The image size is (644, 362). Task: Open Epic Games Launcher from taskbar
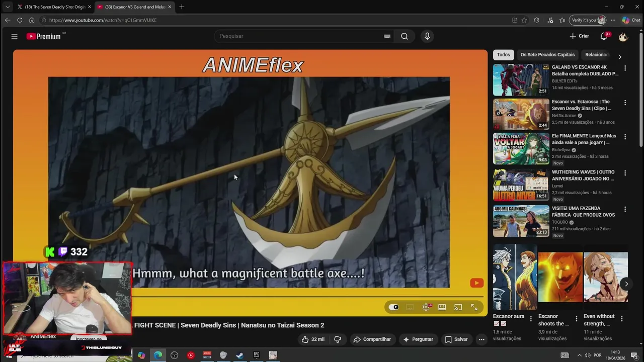coord(257,355)
